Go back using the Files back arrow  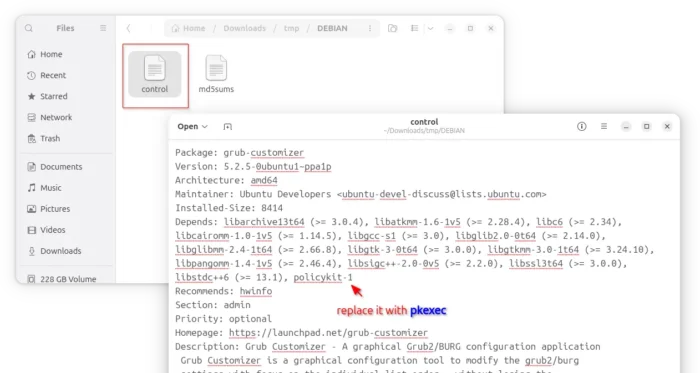pyautogui.click(x=128, y=28)
